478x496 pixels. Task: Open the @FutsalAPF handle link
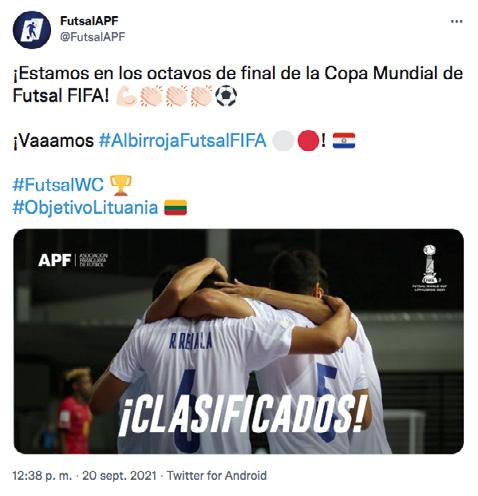92,36
